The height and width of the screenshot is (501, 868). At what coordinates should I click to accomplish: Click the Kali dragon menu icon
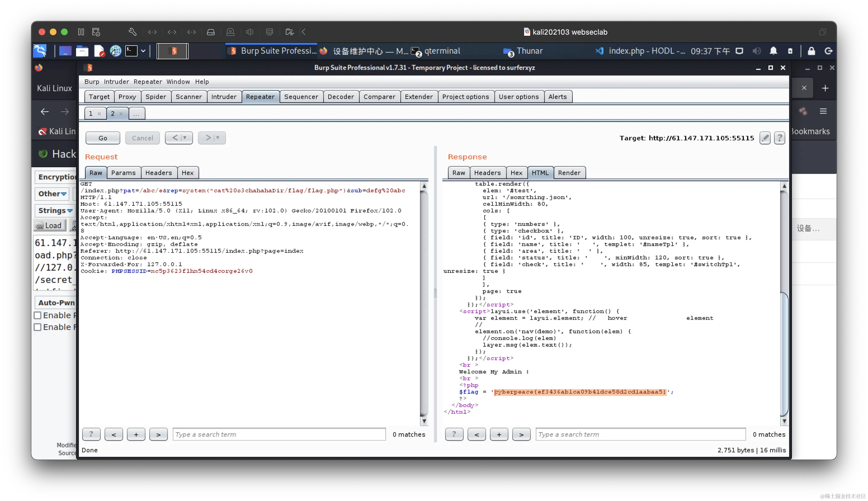40,51
